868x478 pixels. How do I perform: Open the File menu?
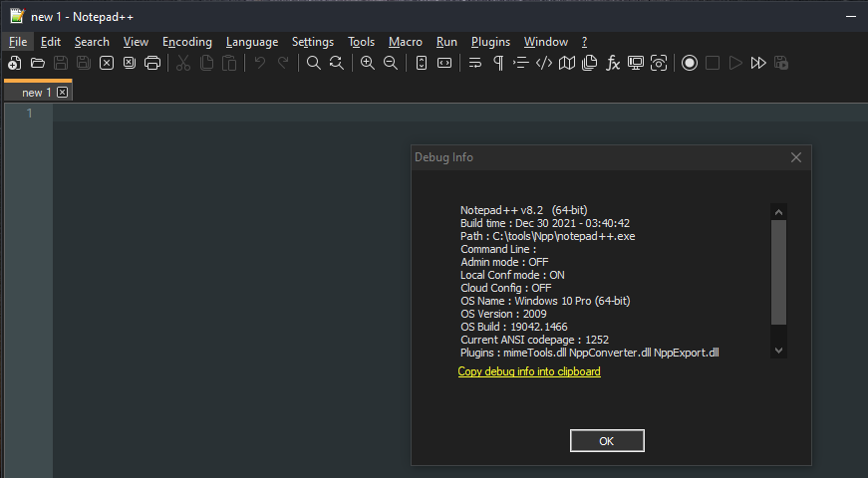(x=18, y=42)
